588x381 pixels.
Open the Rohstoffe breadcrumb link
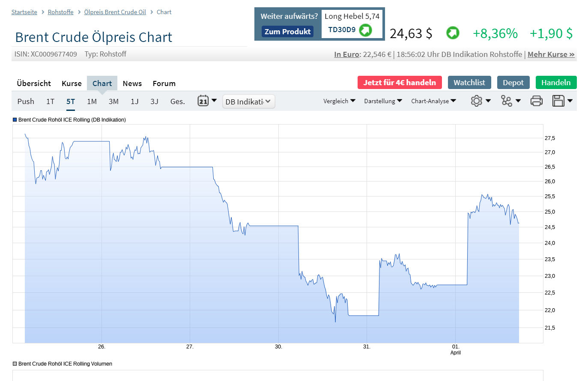(60, 12)
